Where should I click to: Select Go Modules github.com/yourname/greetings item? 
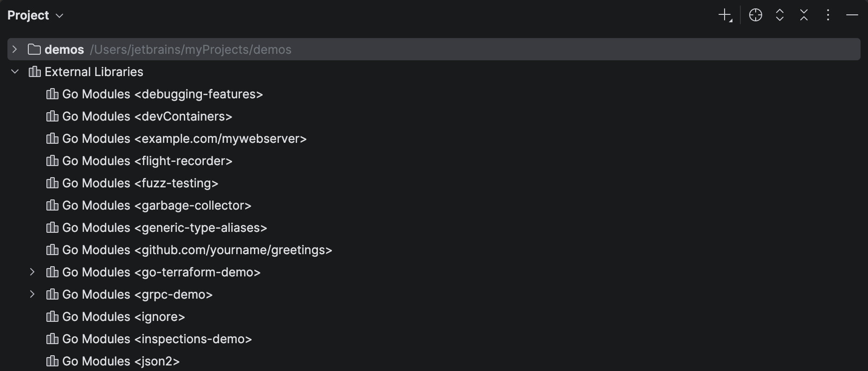point(197,250)
